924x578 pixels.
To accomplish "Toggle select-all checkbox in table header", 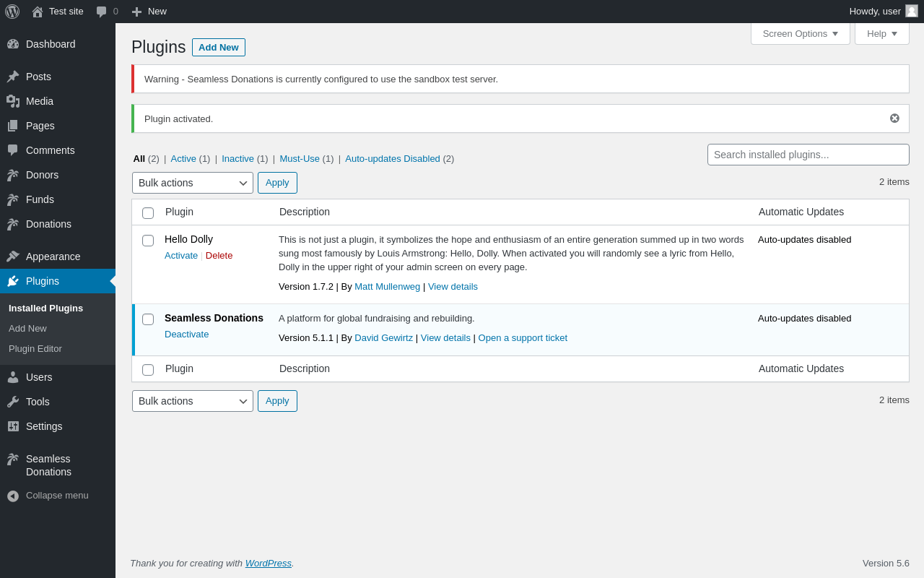I will click(148, 213).
